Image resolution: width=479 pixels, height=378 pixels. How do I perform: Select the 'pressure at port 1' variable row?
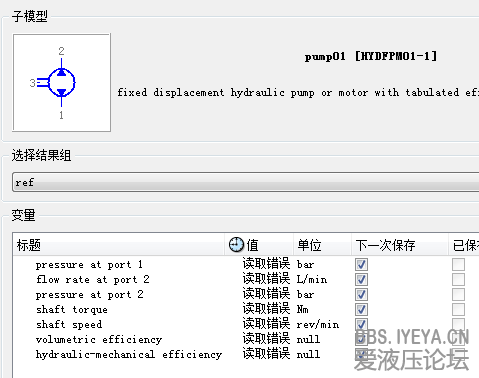[x=246, y=265]
